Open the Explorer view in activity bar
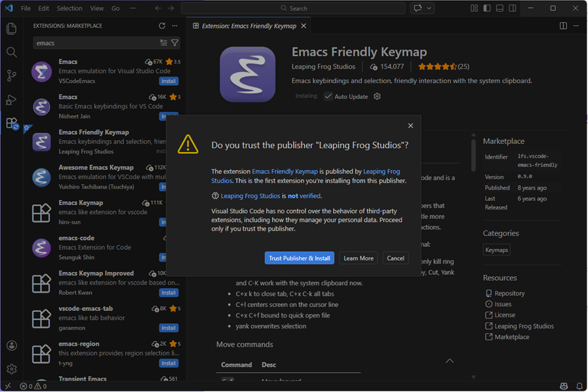 click(11, 29)
